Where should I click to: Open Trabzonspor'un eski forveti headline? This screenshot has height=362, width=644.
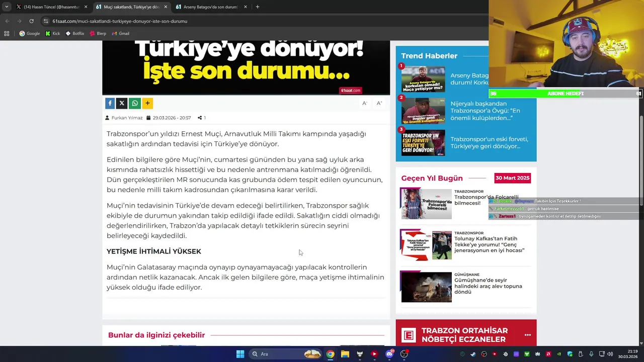(x=489, y=143)
